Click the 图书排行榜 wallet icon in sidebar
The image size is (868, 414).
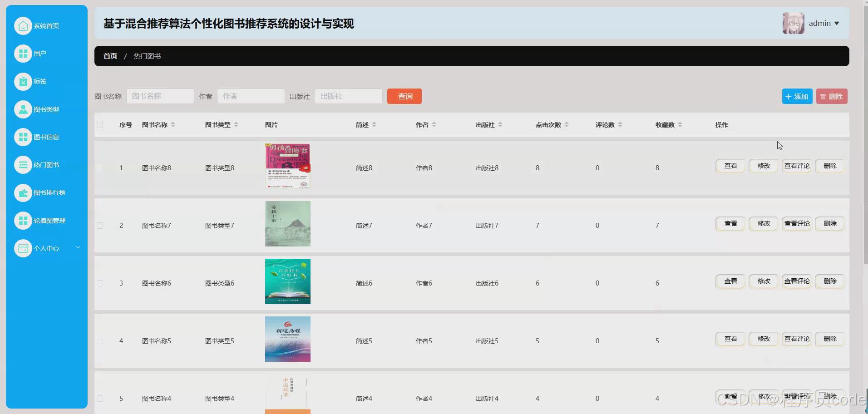pyautogui.click(x=23, y=192)
